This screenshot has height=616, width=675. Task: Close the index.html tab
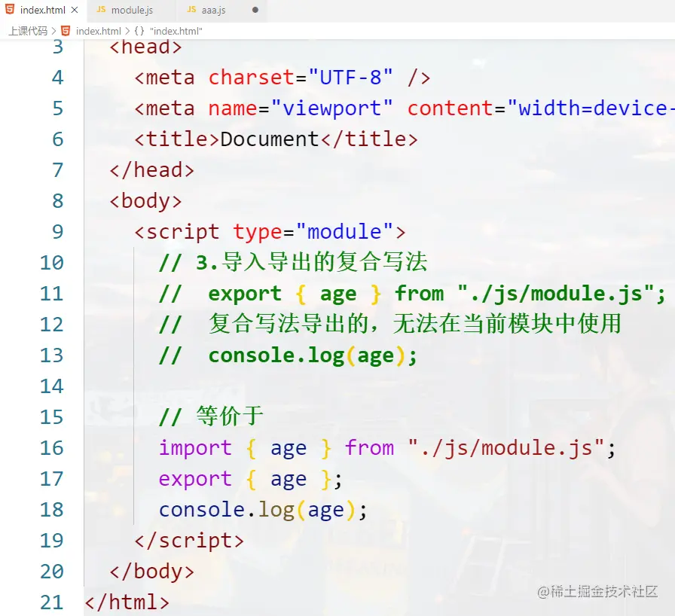(x=75, y=10)
